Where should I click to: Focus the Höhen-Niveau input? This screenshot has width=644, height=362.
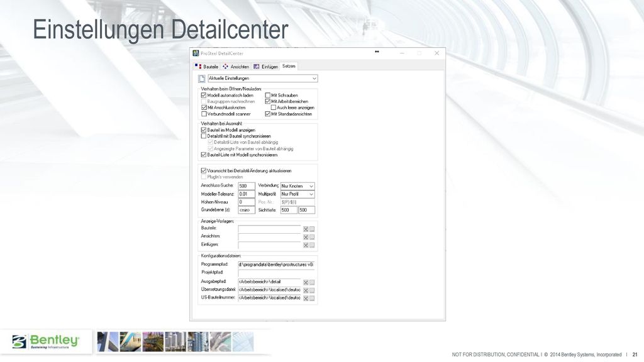(247, 202)
